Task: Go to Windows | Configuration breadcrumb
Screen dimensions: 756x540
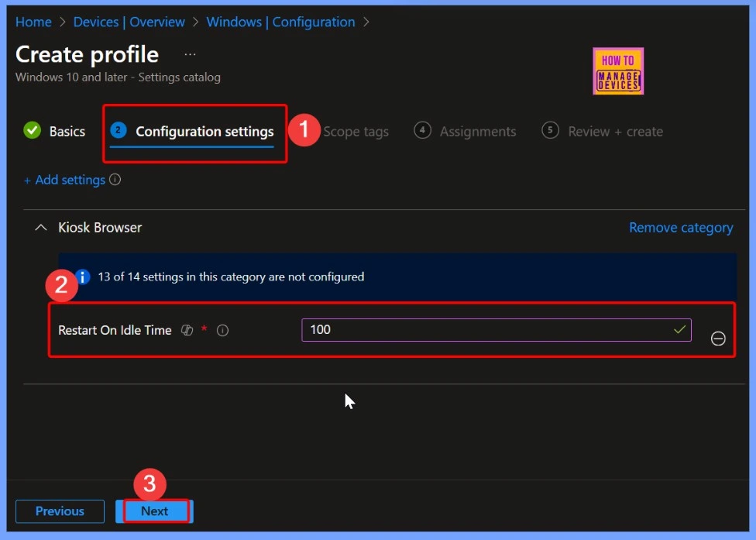Action: [x=280, y=22]
